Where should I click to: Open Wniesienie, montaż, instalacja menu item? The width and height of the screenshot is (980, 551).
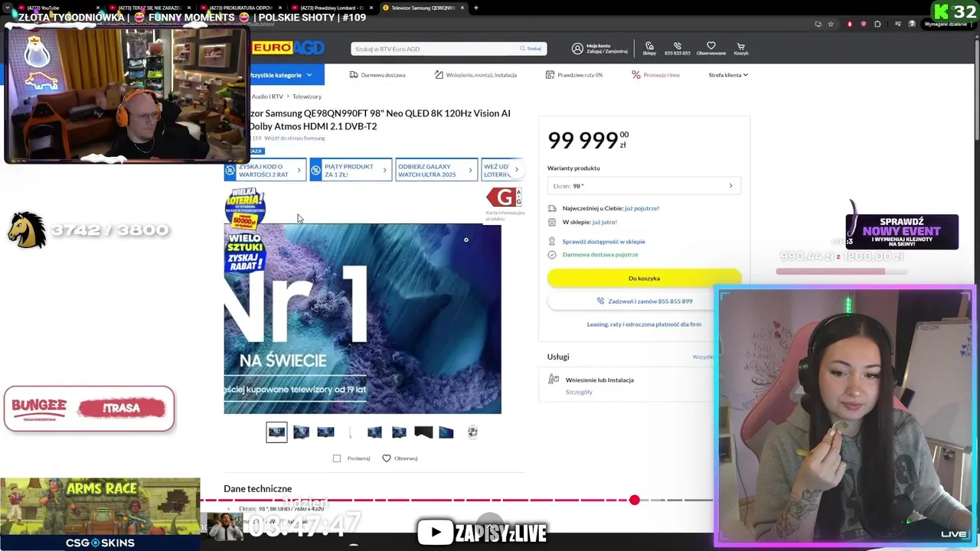(475, 75)
